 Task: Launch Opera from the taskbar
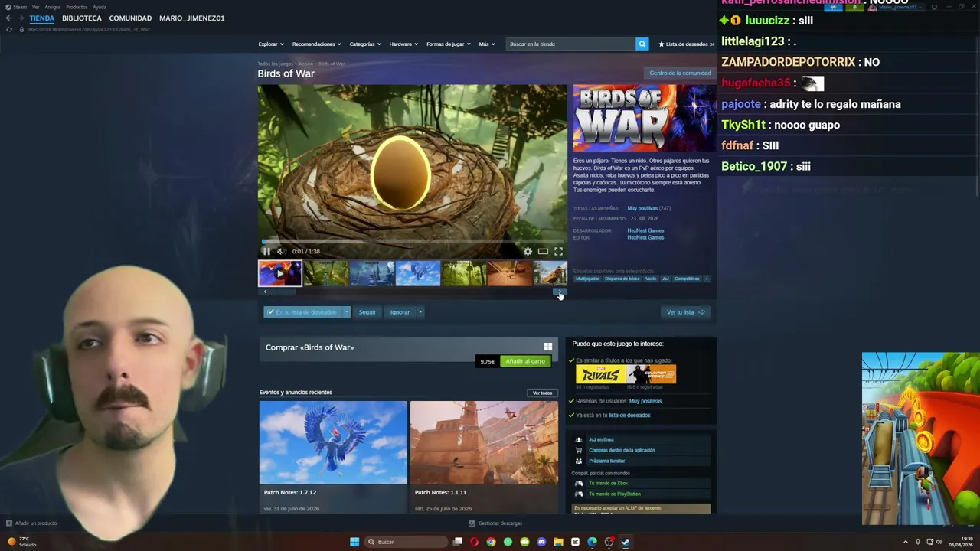coord(475,542)
